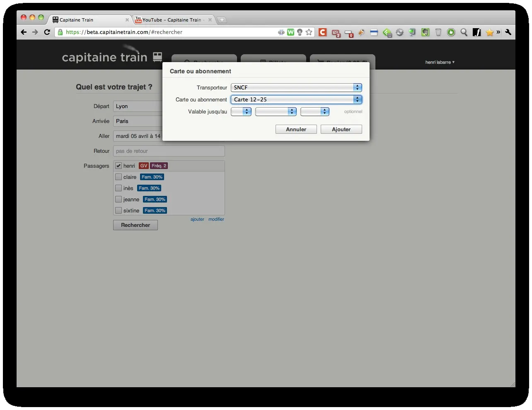
Task: Click the Retour 'pas de retour' field
Action: pos(169,151)
